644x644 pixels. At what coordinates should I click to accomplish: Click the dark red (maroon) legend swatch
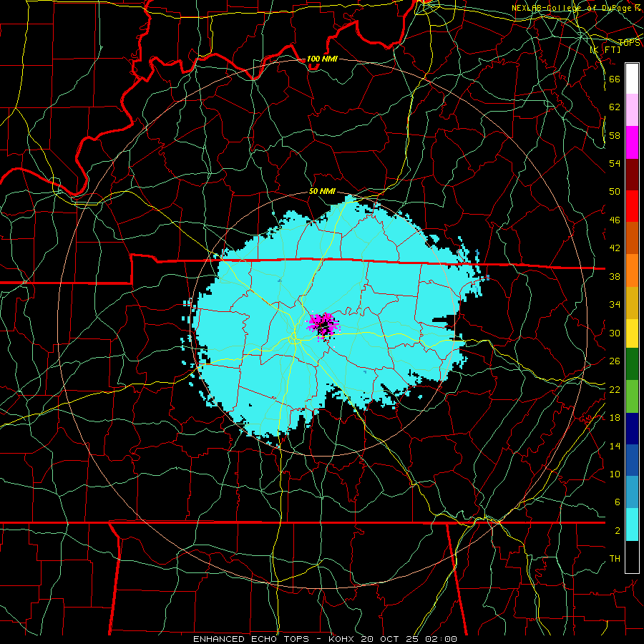(x=632, y=174)
